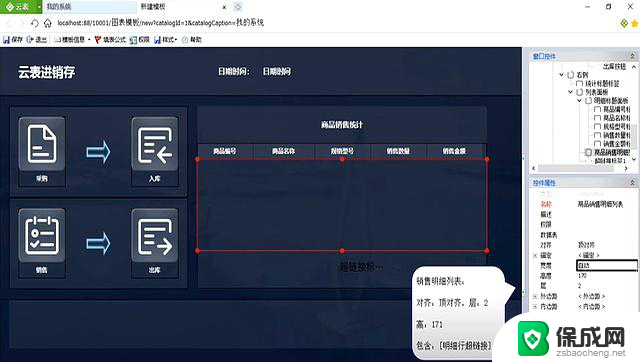Click the browser home icon
Image resolution: width=640 pixels, height=362 pixels.
(48, 23)
